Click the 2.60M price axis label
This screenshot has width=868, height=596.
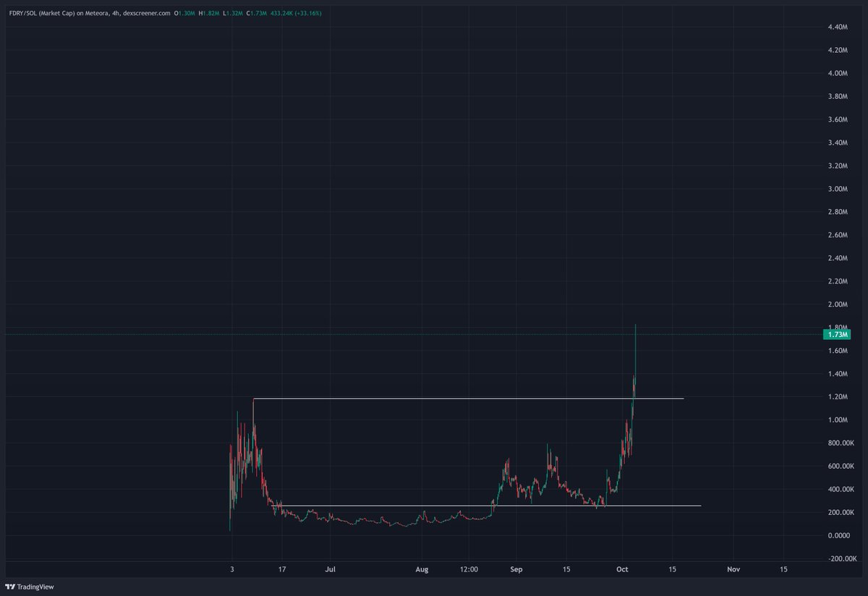[x=836, y=235]
